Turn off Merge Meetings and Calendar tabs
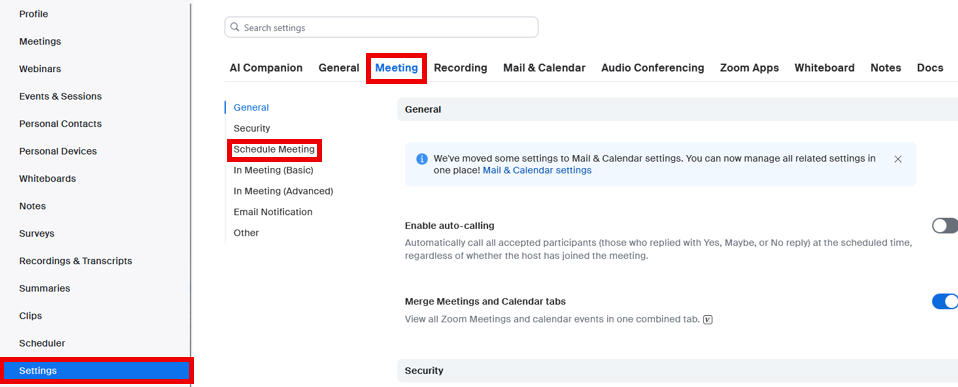The width and height of the screenshot is (958, 387). pyautogui.click(x=945, y=301)
